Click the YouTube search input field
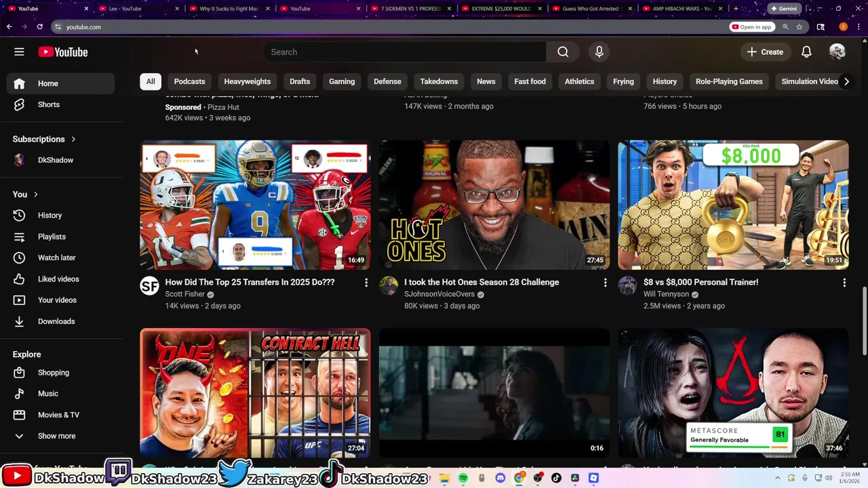 coord(404,52)
